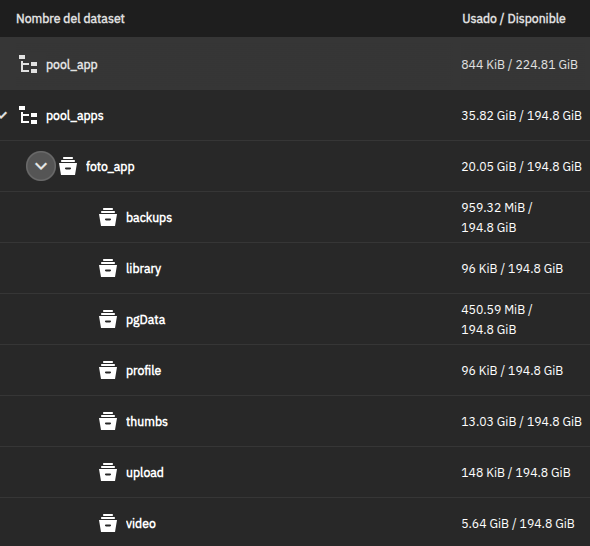This screenshot has height=546, width=590.
Task: Collapse the foto_app dataset chevron
Action: [41, 166]
